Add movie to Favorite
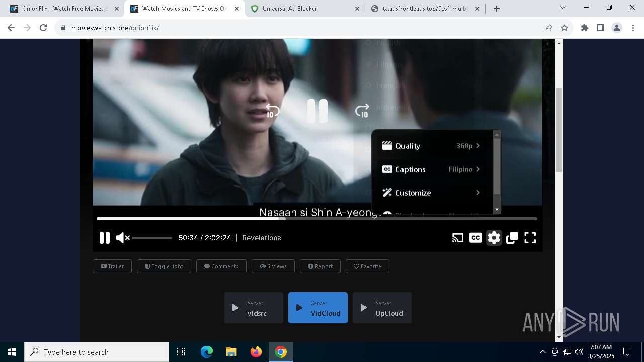Screen dimensions: 644x362 point(367,266)
